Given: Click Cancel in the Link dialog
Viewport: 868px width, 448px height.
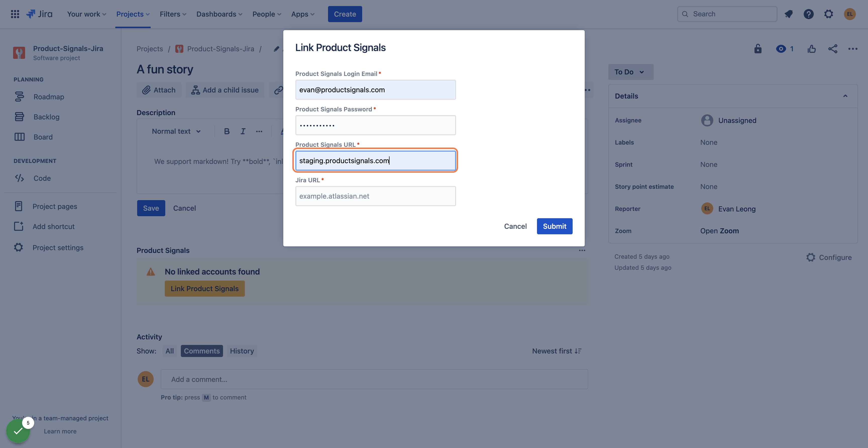Looking at the screenshot, I should coord(515,226).
